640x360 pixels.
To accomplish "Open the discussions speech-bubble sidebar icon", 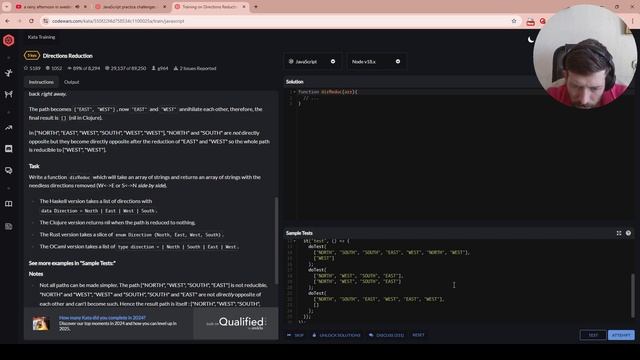I will tap(9, 170).
